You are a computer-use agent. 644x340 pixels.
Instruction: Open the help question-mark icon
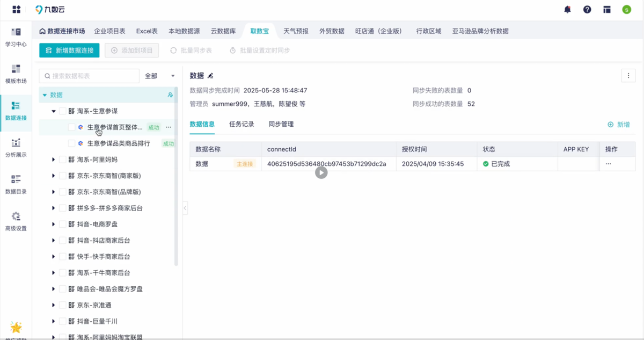coord(587,9)
